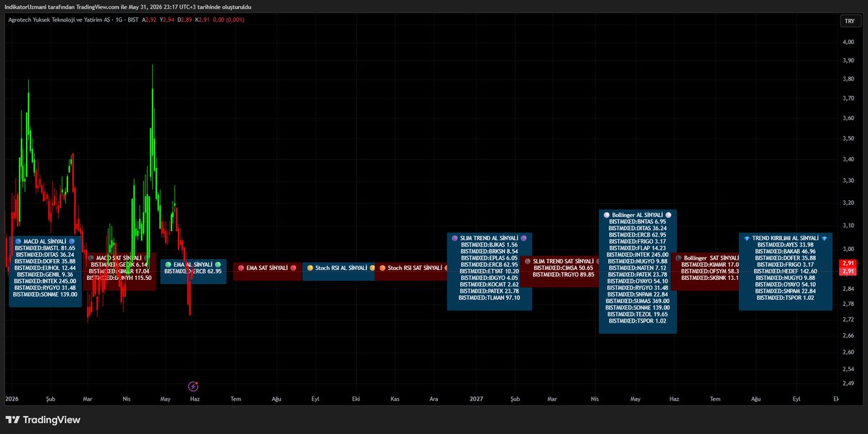The width and height of the screenshot is (868, 434).
Task: Click the EMA AL SİNYALİ header
Action: [x=193, y=265]
